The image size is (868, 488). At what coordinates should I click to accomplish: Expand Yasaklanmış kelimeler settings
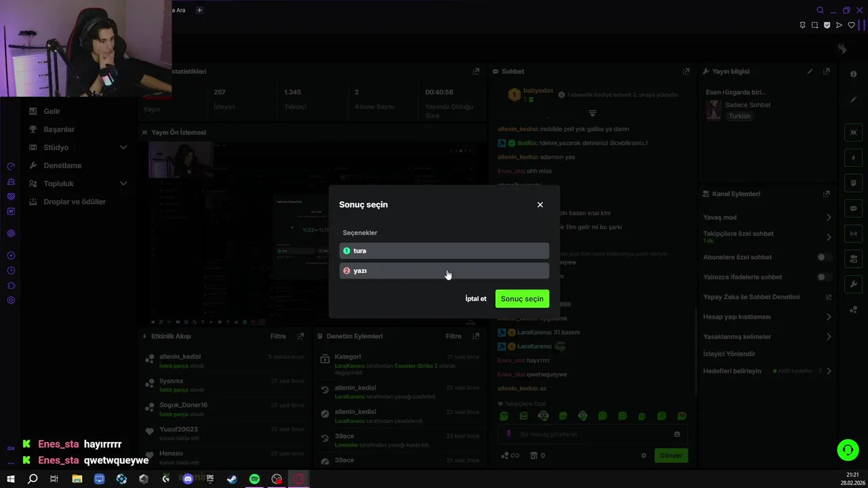click(x=829, y=337)
